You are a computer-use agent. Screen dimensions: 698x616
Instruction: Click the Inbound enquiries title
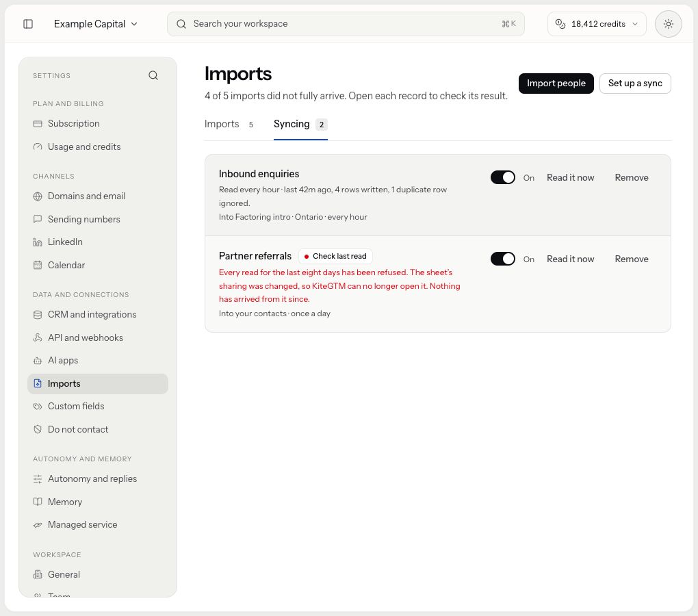(259, 174)
